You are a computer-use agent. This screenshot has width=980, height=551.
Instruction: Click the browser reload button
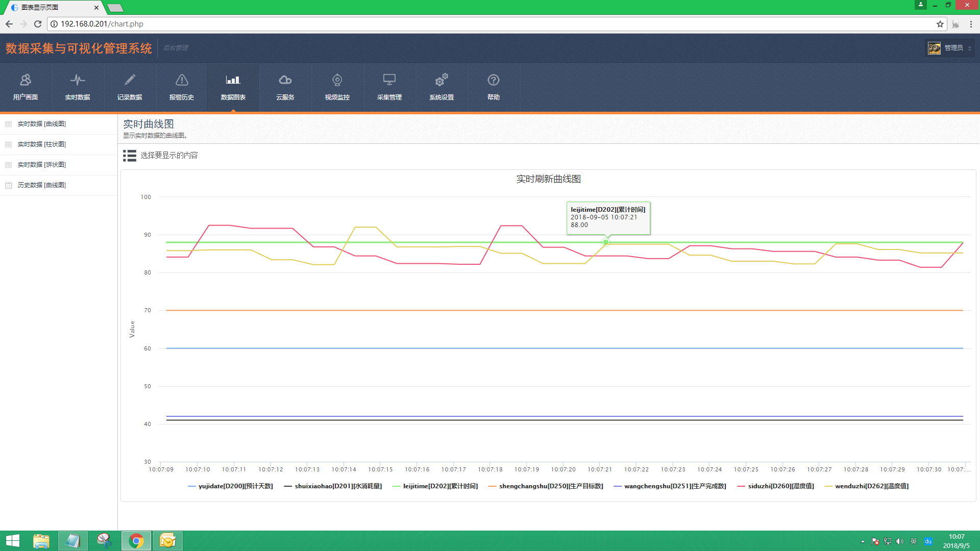(x=38, y=24)
